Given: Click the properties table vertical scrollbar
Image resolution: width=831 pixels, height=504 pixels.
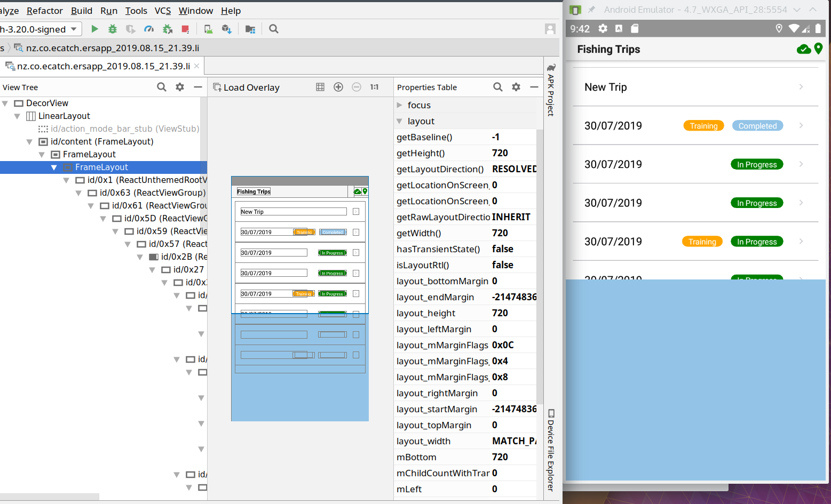Looking at the screenshot, I should click(540, 267).
